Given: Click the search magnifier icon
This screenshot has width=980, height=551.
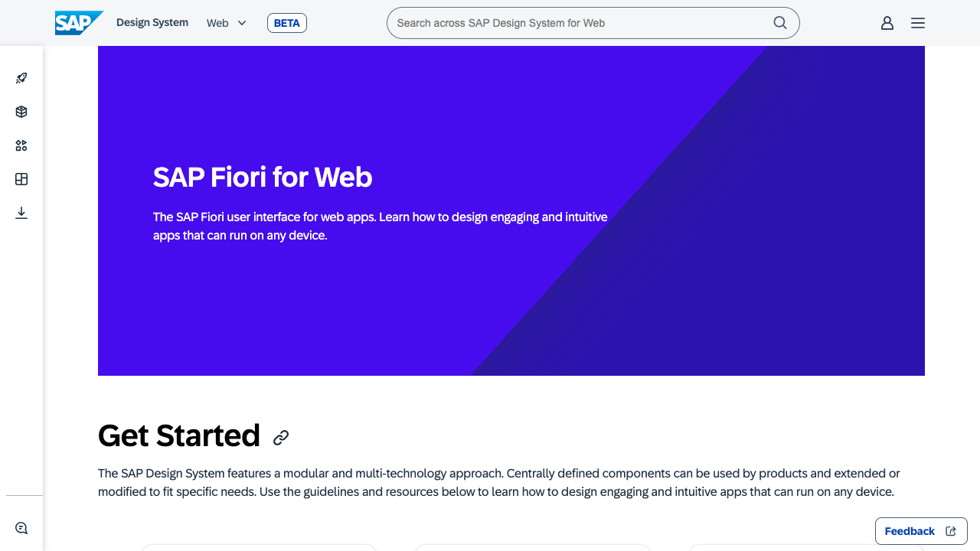Looking at the screenshot, I should pos(780,23).
